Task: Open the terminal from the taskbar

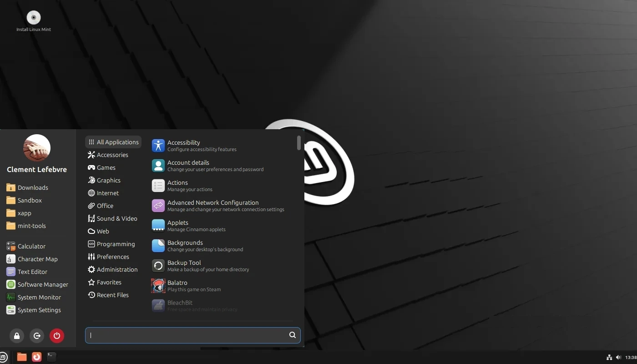Action: [x=51, y=357]
